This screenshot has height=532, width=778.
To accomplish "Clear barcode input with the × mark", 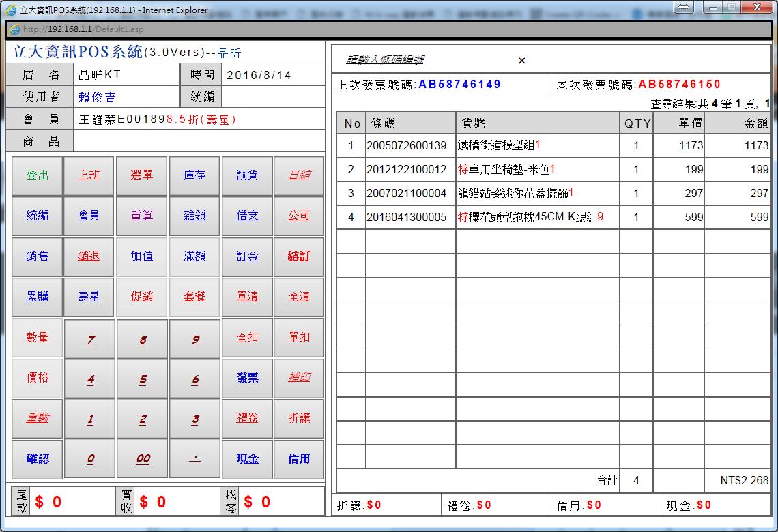I will [x=522, y=61].
